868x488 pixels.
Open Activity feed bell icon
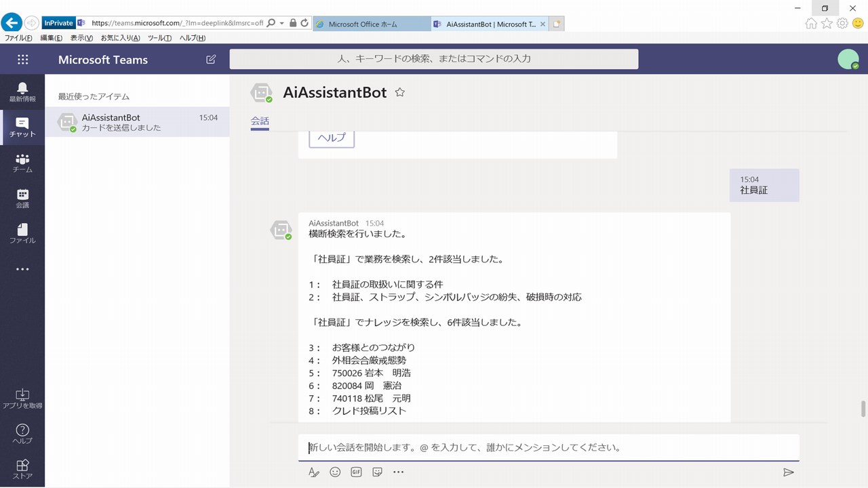tap(22, 91)
